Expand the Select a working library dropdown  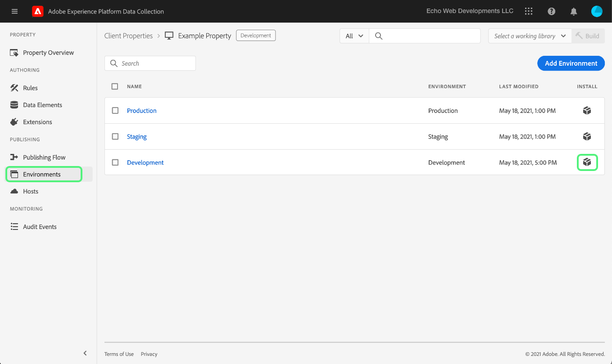pos(530,36)
